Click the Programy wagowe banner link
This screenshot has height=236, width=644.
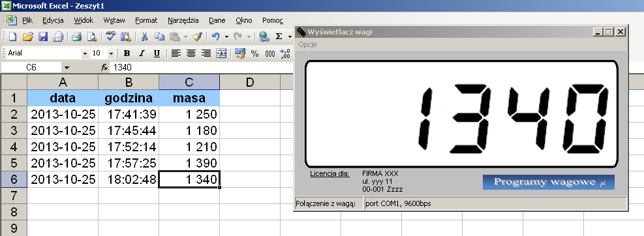548,183
